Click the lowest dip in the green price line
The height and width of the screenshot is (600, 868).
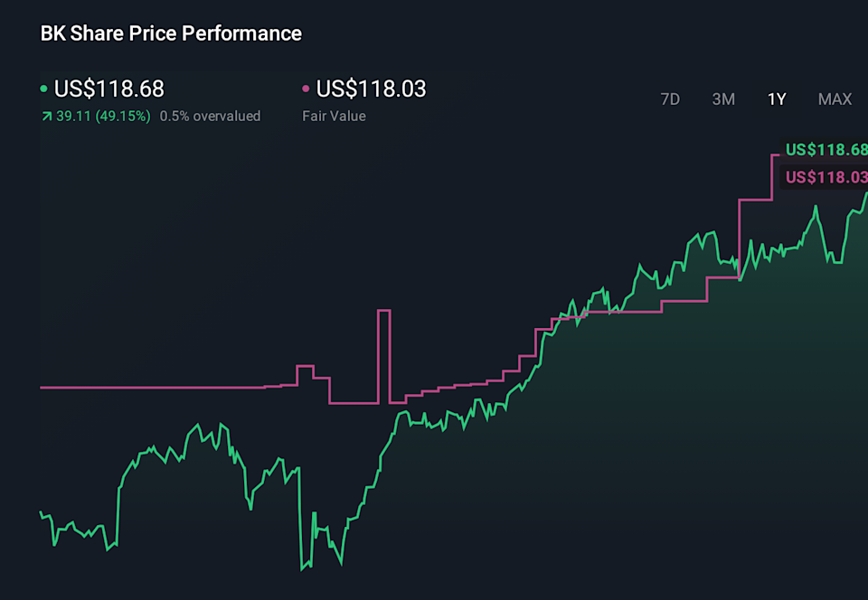pos(301,571)
